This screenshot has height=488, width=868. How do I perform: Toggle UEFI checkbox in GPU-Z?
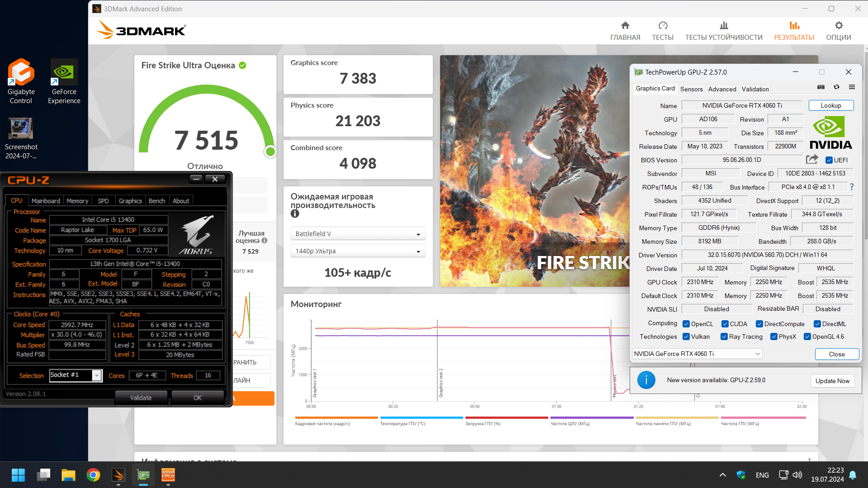pyautogui.click(x=829, y=160)
